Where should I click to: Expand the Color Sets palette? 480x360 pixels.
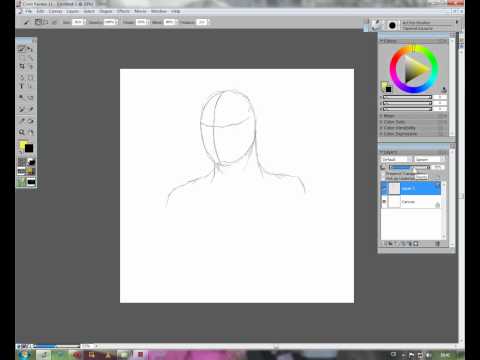tap(381, 122)
